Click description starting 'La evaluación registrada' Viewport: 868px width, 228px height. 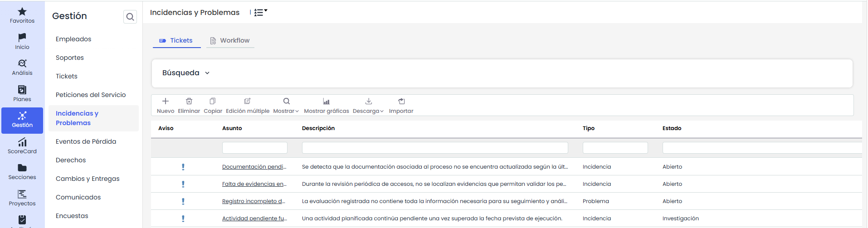(x=434, y=201)
